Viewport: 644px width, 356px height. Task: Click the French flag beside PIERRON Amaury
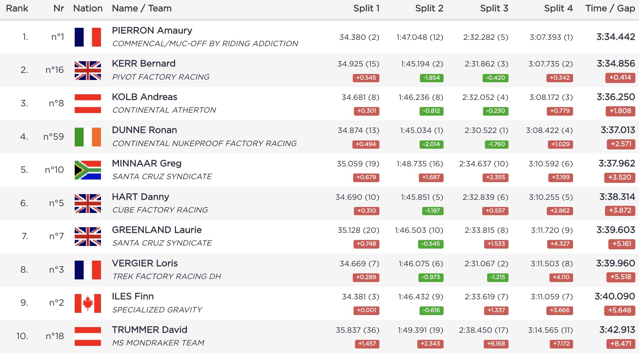coord(88,37)
